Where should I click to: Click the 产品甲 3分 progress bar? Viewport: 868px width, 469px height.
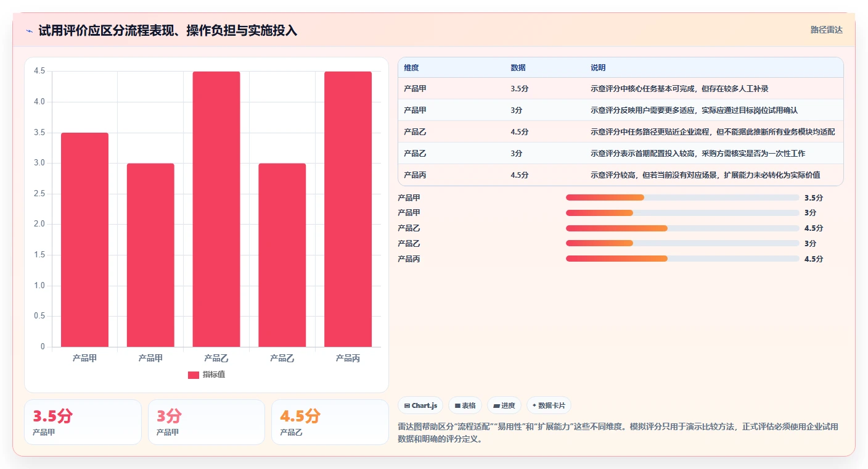click(682, 213)
